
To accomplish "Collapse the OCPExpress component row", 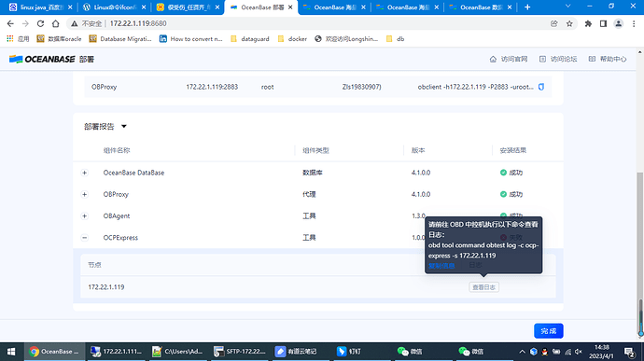I will [x=85, y=238].
